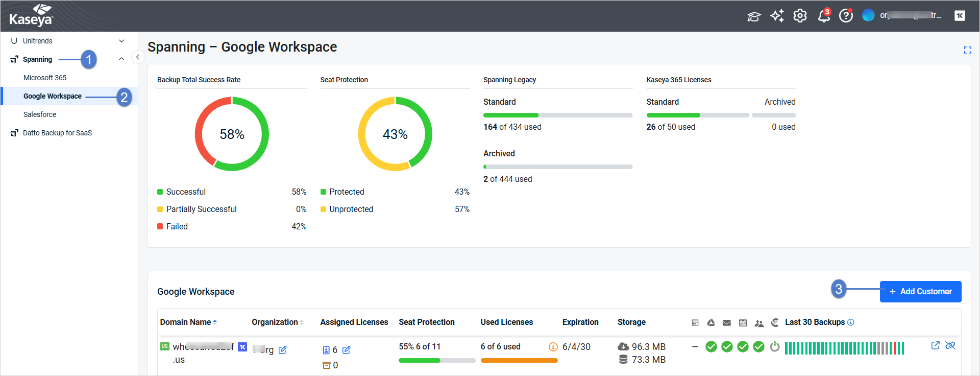This screenshot has width=980, height=376.
Task: Click the 96.3 MB storage value
Action: [649, 347]
